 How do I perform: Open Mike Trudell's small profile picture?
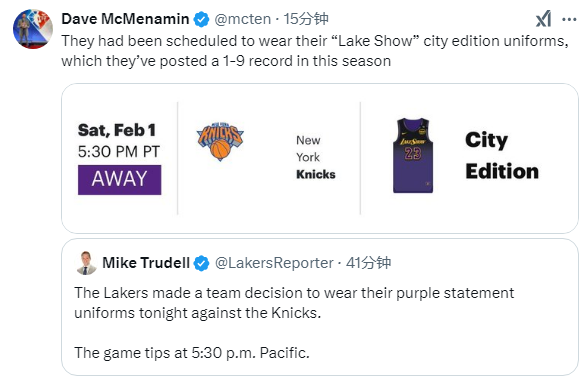point(87,263)
